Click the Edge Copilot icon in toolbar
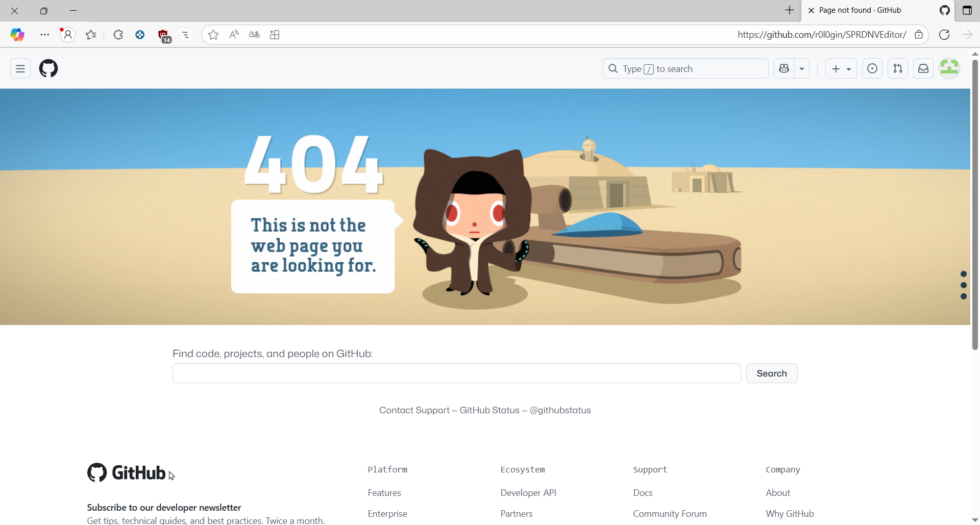 [x=18, y=35]
